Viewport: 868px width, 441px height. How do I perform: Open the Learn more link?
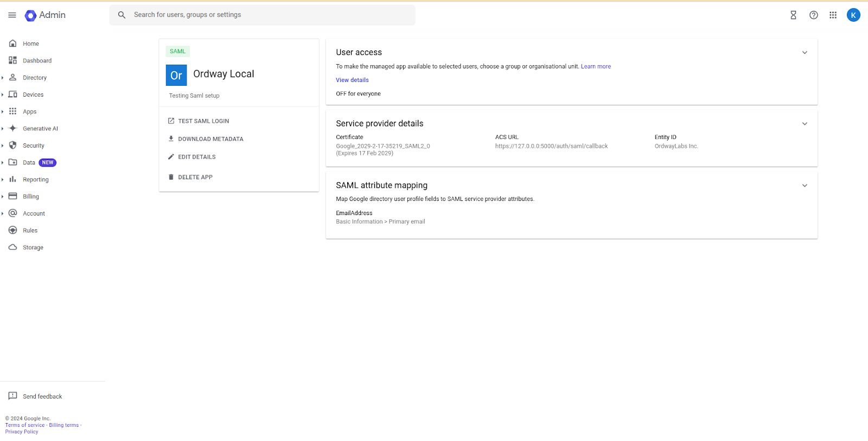596,67
